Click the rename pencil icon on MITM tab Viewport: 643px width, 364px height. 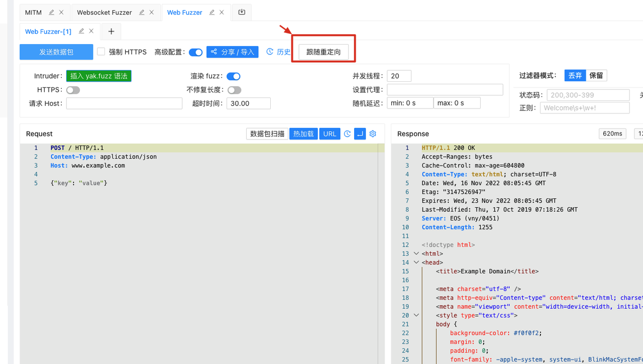pos(51,12)
